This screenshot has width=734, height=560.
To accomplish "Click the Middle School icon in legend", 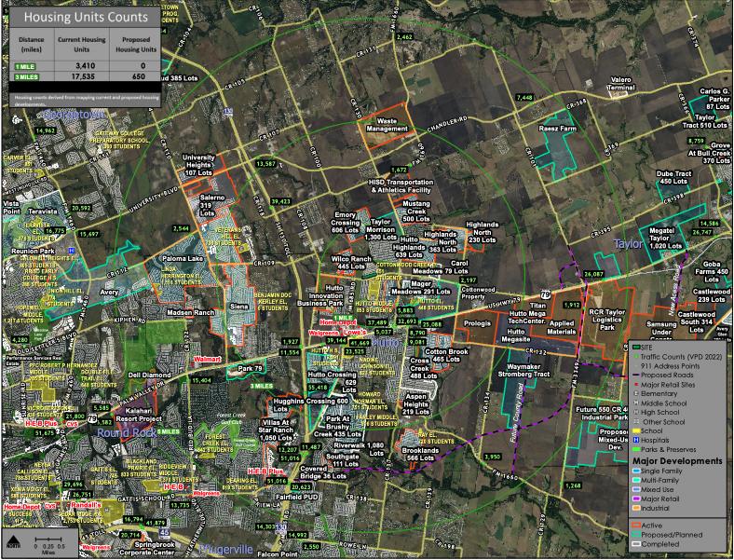I will tap(636, 403).
